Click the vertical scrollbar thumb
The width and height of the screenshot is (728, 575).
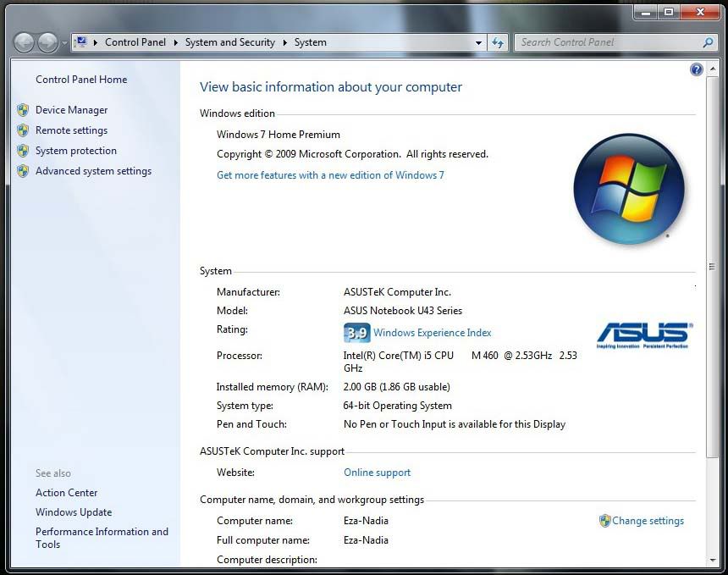pos(713,267)
